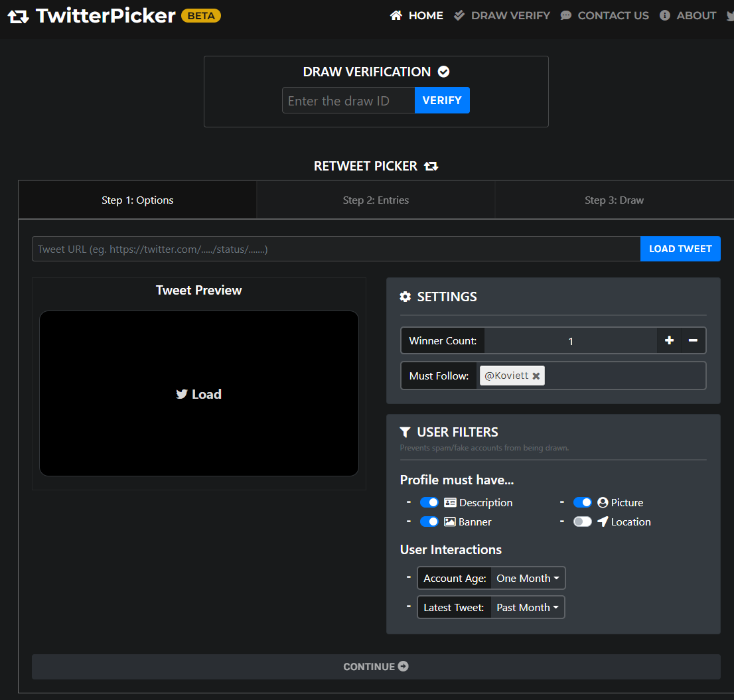Remove the @Koviett tag with its x
Viewport: 734px width, 700px height.
coord(536,376)
